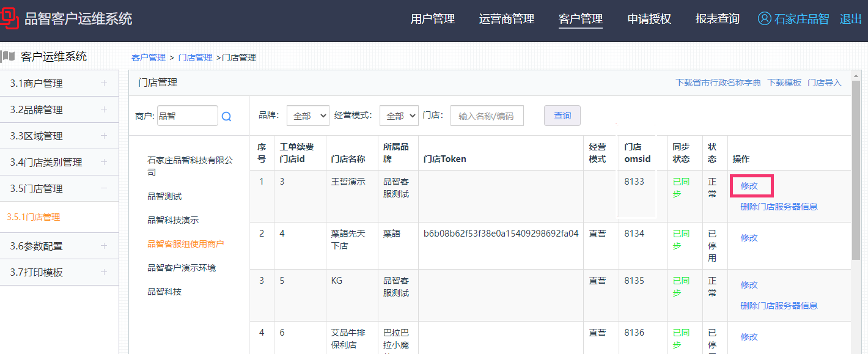Click omsid value 8133
The height and width of the screenshot is (354, 868).
point(634,182)
